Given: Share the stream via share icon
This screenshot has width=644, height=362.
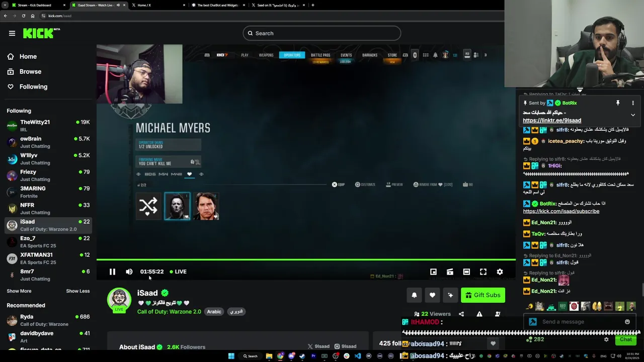Looking at the screenshot, I should (x=461, y=314).
